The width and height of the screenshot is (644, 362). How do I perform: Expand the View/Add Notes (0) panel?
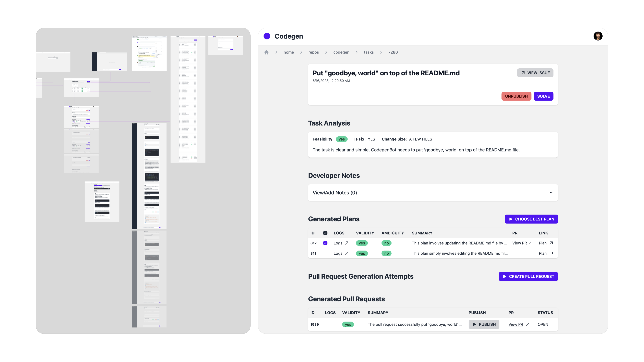pos(433,193)
